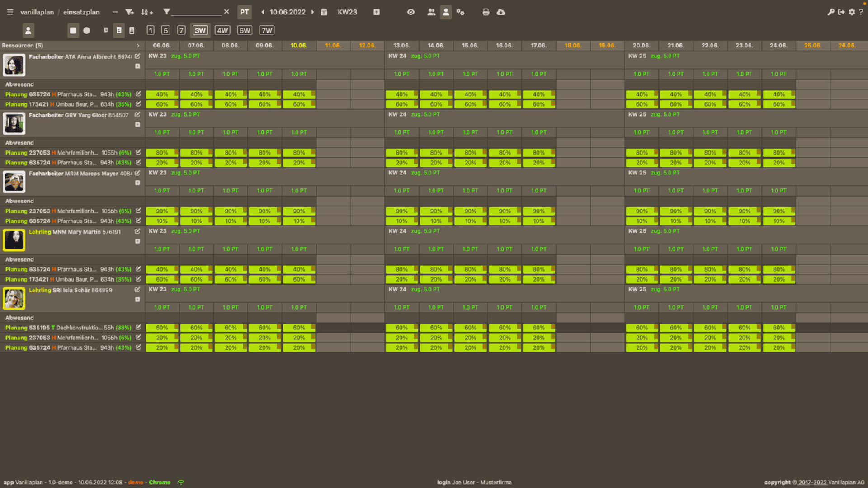Edit Facharbeiter Marcos Mayer resource
Viewport: 868px width, 488px height.
point(137,173)
